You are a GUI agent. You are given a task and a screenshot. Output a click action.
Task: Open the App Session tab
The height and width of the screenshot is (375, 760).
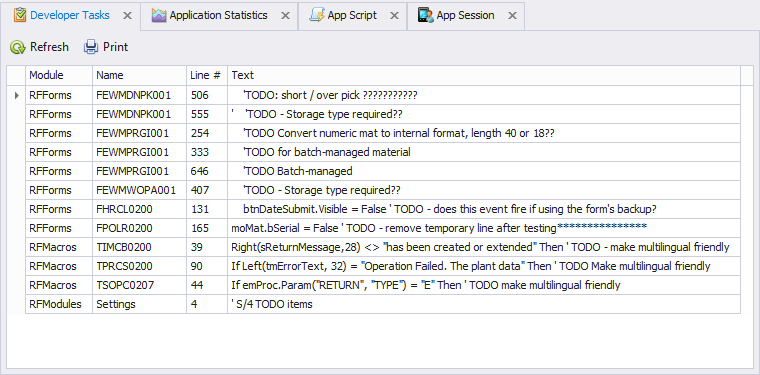(465, 16)
